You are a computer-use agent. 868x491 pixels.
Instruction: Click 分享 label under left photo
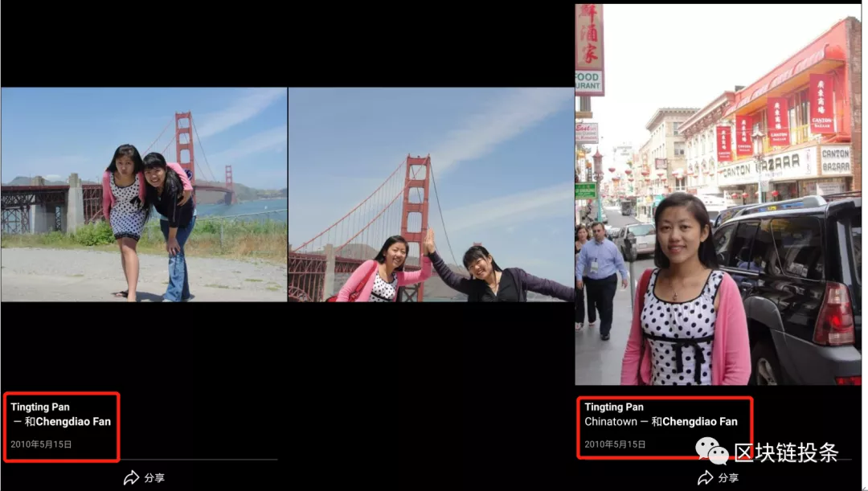[154, 477]
